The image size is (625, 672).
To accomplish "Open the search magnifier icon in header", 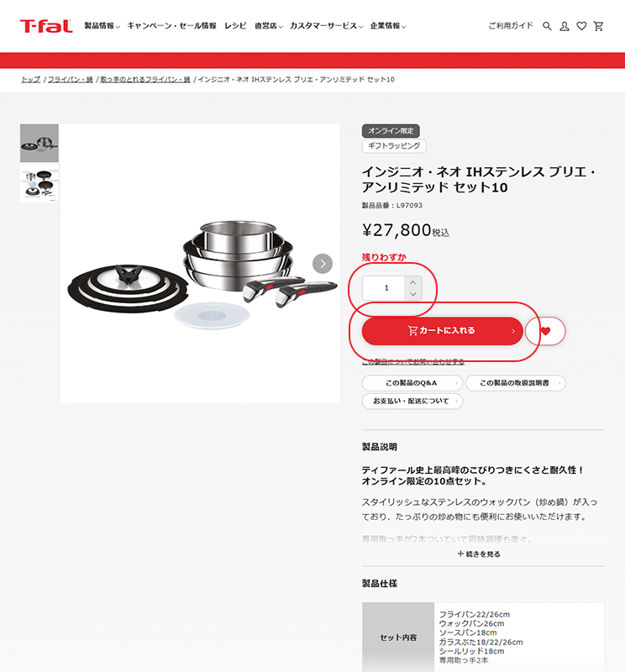I will 547,26.
